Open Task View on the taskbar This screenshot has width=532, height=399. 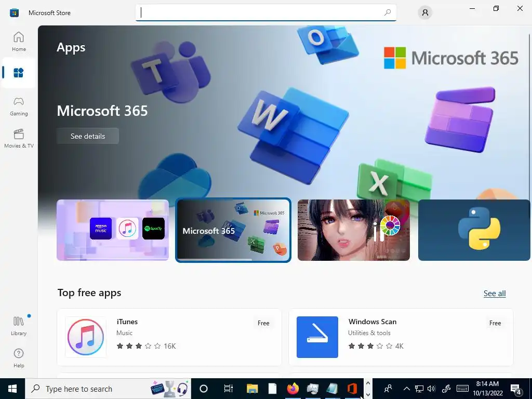click(229, 389)
